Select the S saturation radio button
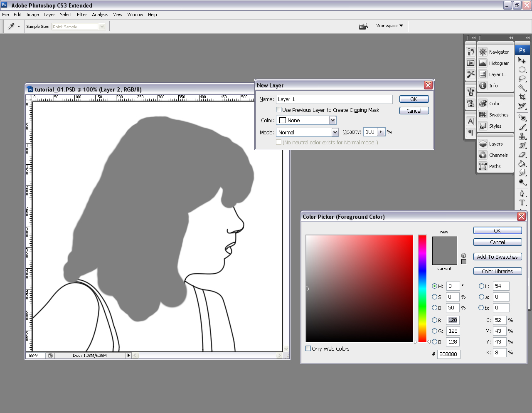This screenshot has width=532, height=413. coord(435,297)
